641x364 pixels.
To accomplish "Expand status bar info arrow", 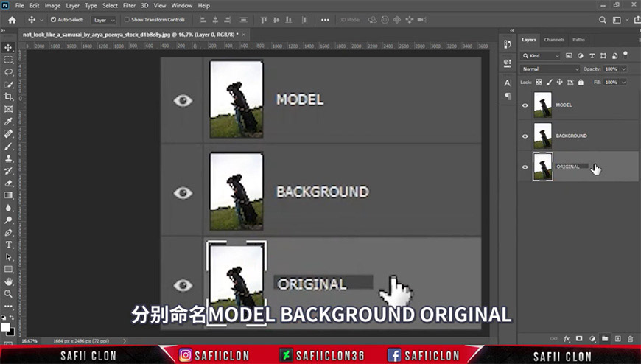I will 125,340.
